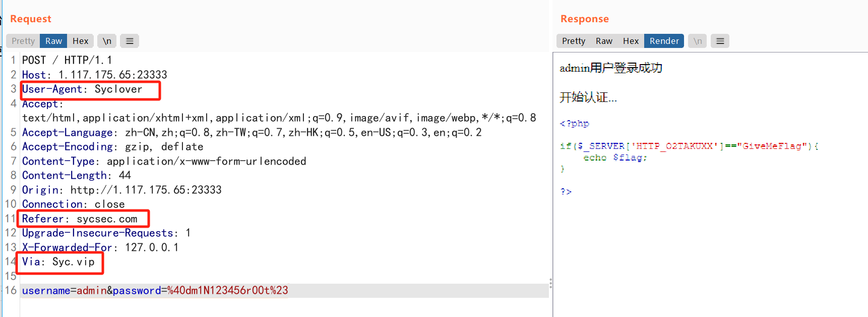Switch Response view to Pretty tab
The width and height of the screenshot is (868, 317).
(574, 41)
